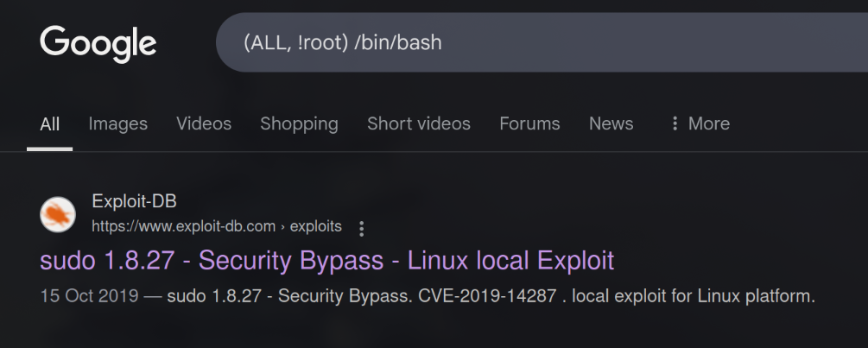Expand the More search filters label
868x348 pixels.
708,123
